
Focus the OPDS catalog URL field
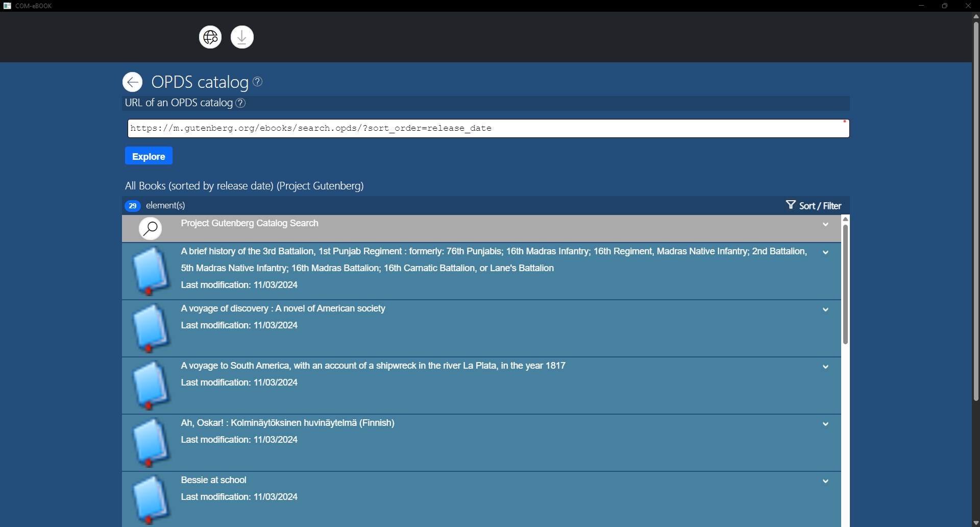pyautogui.click(x=488, y=128)
